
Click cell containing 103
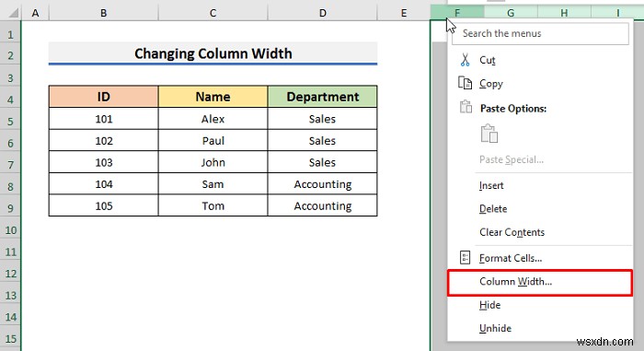[x=103, y=162]
